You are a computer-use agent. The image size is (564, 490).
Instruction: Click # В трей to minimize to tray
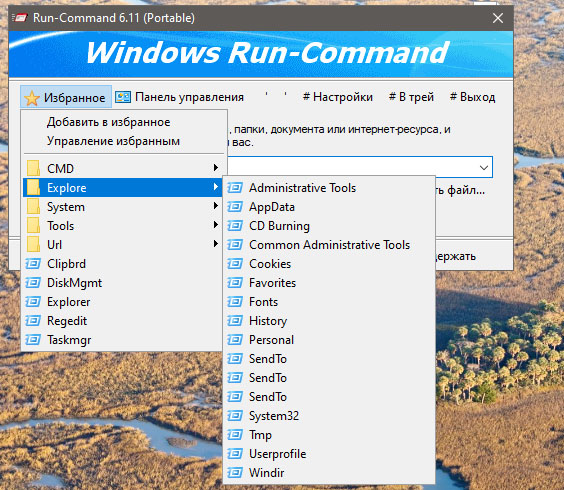click(411, 97)
